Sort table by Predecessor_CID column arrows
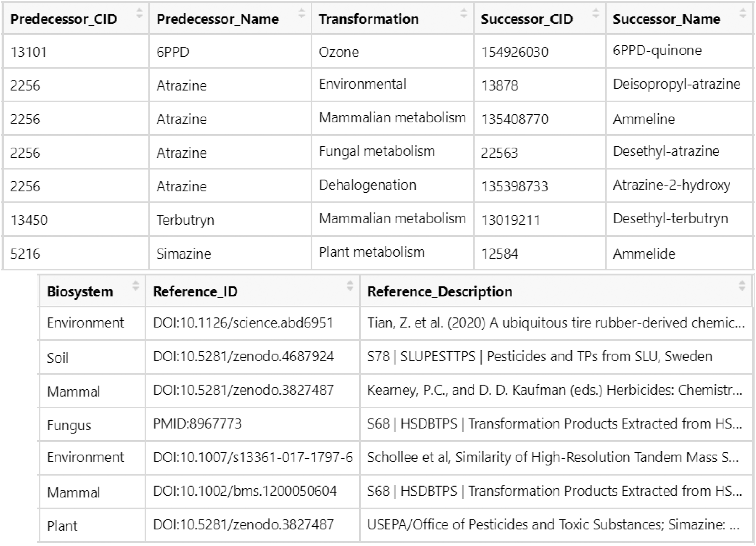The image size is (756, 546). click(139, 14)
